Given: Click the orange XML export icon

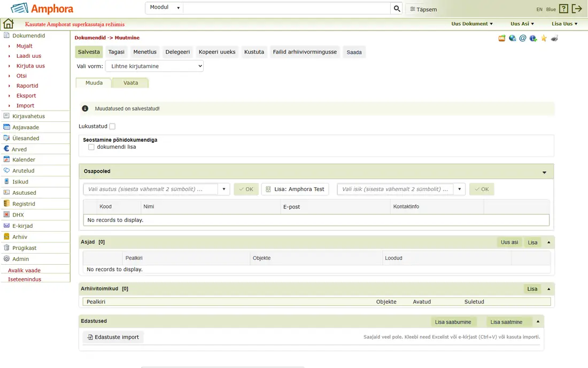Looking at the screenshot, I should (502, 39).
